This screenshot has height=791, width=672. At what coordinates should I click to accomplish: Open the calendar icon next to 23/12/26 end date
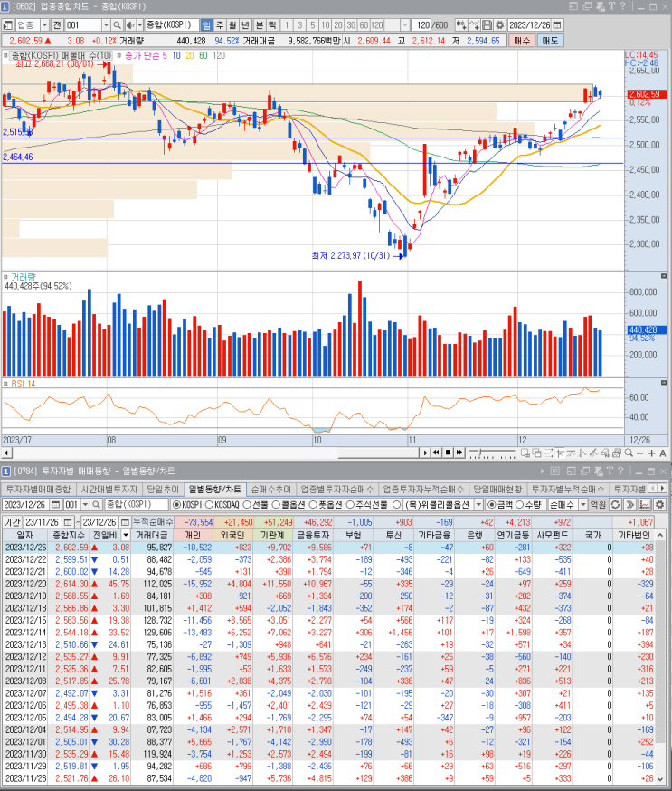click(125, 522)
